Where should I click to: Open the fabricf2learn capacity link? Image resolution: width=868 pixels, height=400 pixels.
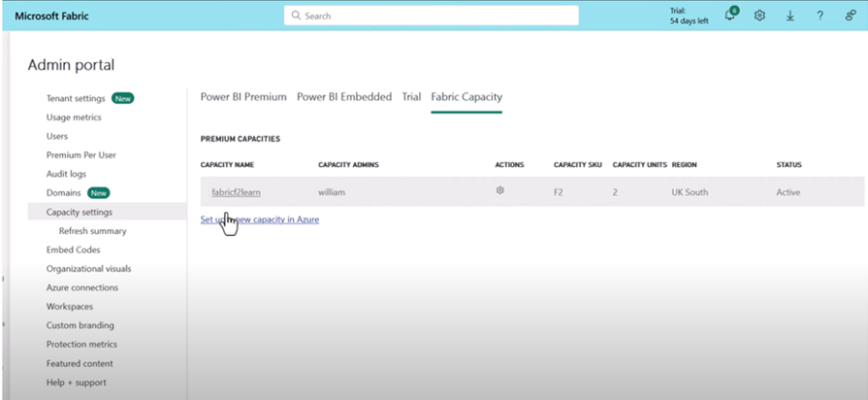[236, 192]
